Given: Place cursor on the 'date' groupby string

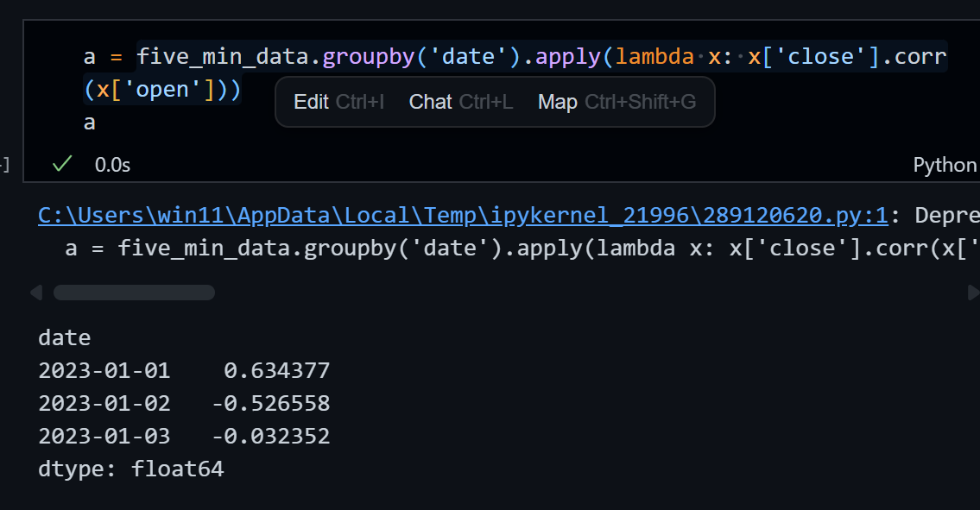Looking at the screenshot, I should click(475, 57).
